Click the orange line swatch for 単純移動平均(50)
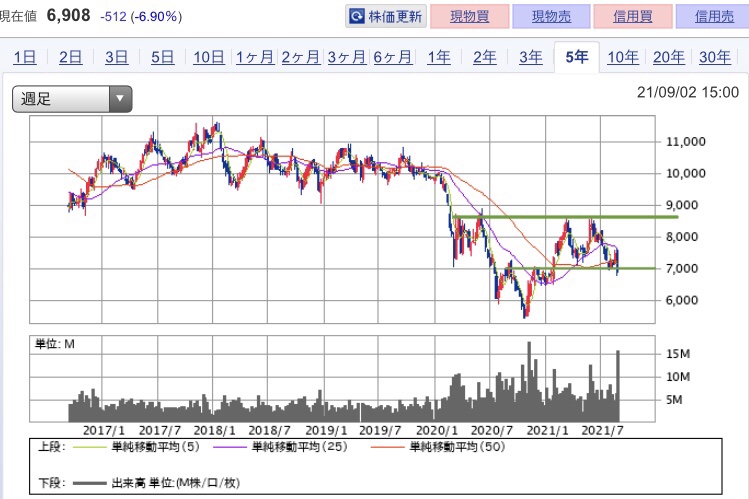The image size is (749, 499). 387,447
